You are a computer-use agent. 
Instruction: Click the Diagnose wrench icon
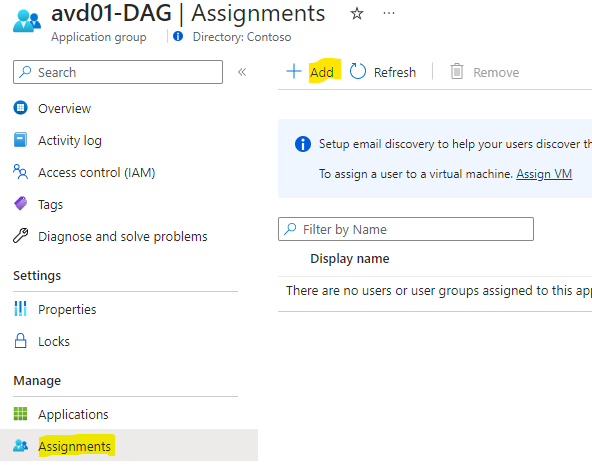(x=20, y=236)
